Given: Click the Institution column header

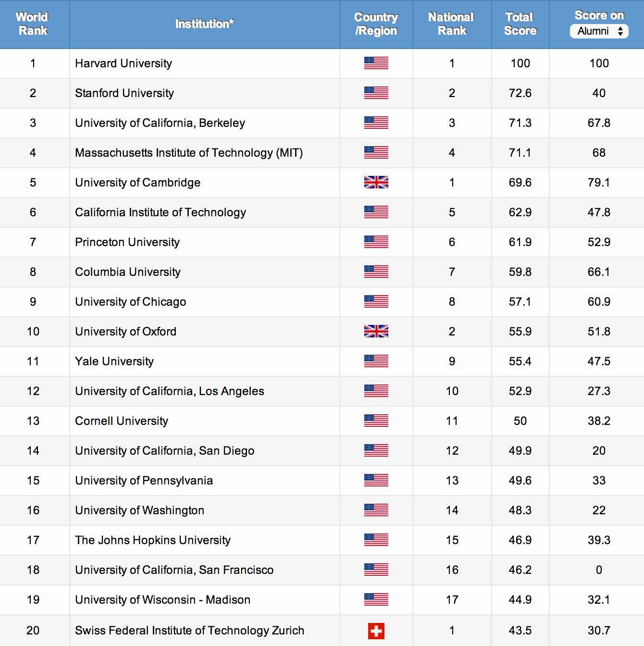Looking at the screenshot, I should pyautogui.click(x=205, y=24).
